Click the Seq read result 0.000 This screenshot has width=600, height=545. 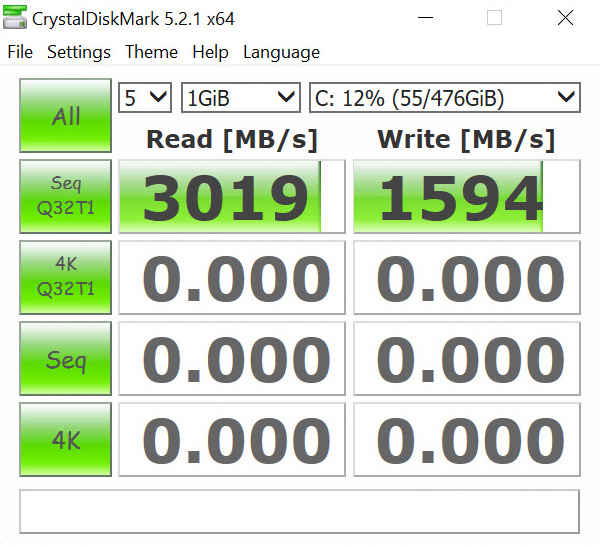232,359
